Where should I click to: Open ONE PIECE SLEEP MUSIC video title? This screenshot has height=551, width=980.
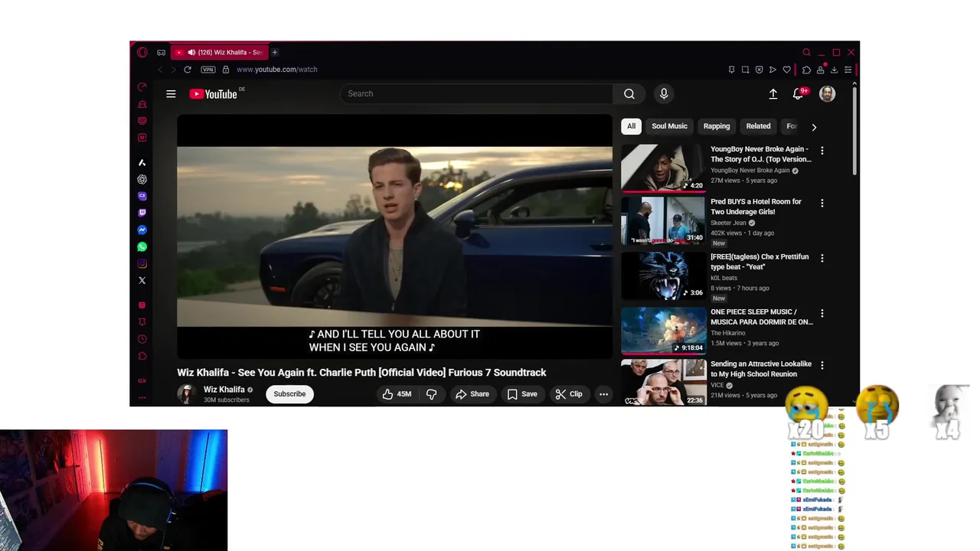coord(762,317)
